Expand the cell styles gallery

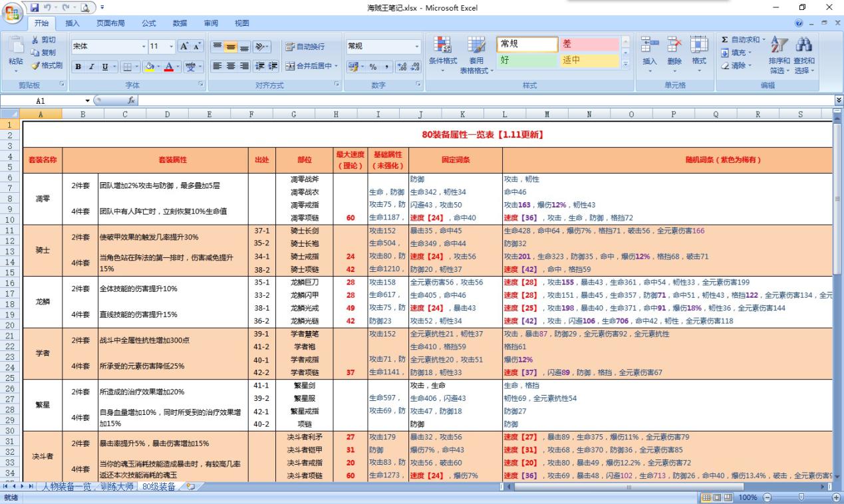(x=625, y=64)
